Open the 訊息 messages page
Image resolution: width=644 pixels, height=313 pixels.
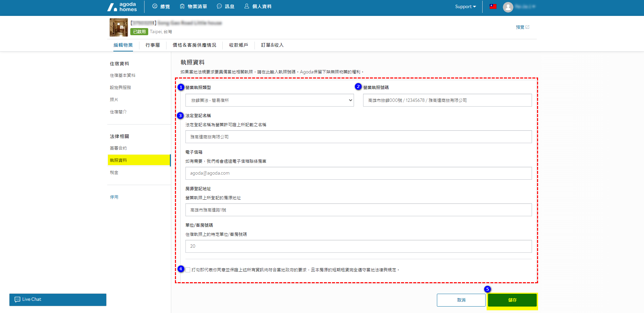[x=226, y=6]
